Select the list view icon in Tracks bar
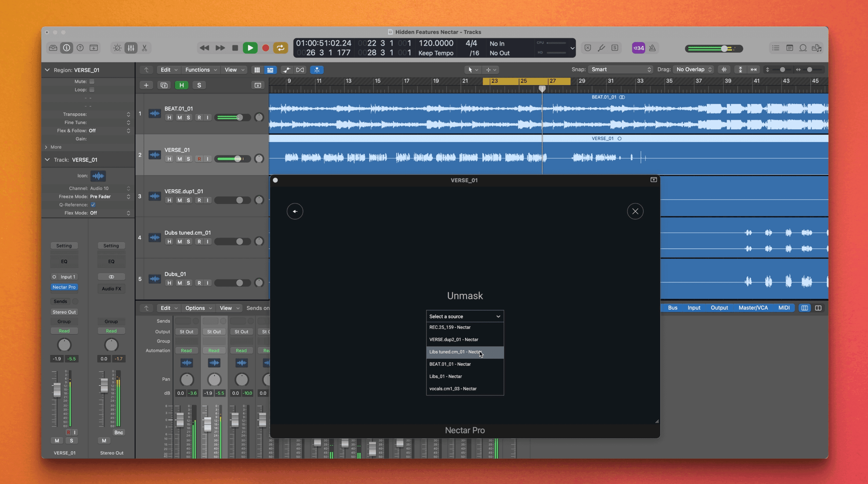Viewport: 868px width, 484px height. (270, 70)
